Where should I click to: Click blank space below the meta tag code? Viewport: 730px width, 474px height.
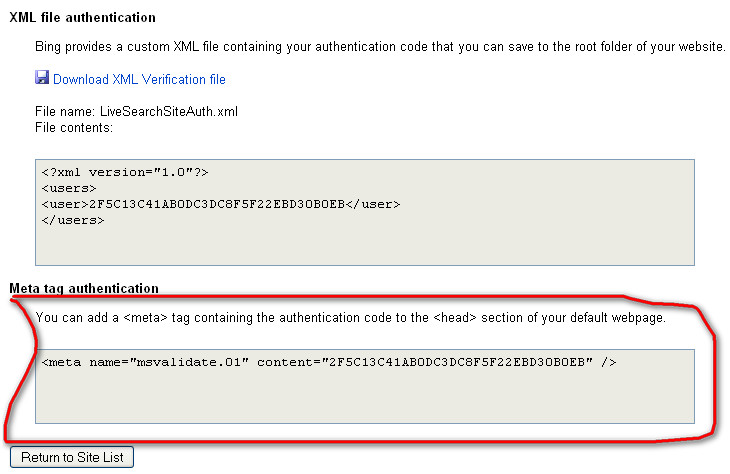point(364,398)
